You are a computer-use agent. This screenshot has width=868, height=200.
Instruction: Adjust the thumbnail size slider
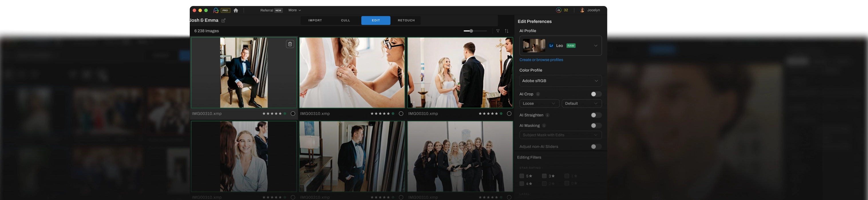pos(475,31)
